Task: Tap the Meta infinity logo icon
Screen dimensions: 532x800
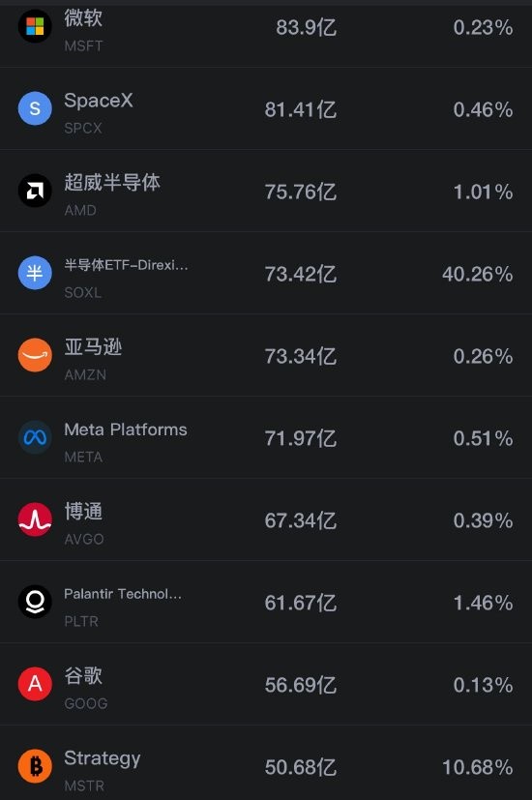Action: pyautogui.click(x=35, y=437)
